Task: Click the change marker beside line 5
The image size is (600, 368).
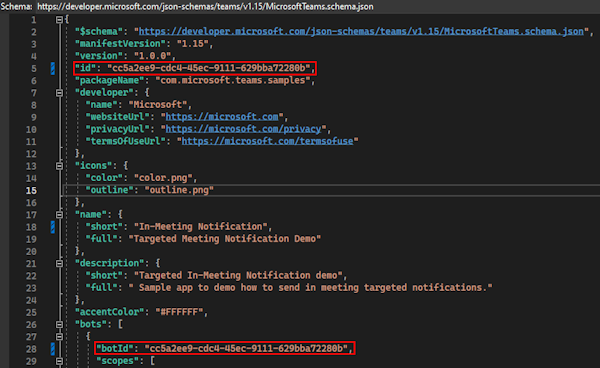Action: point(52,68)
